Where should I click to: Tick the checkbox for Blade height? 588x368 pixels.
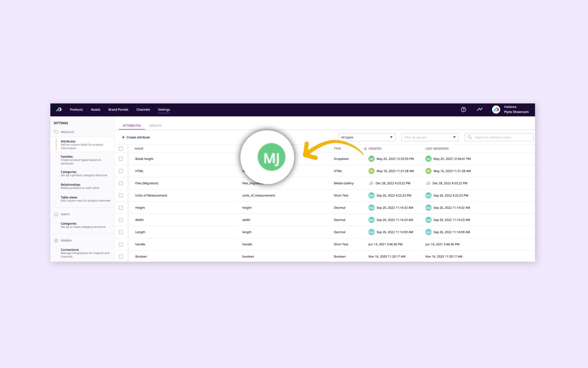coord(121,159)
